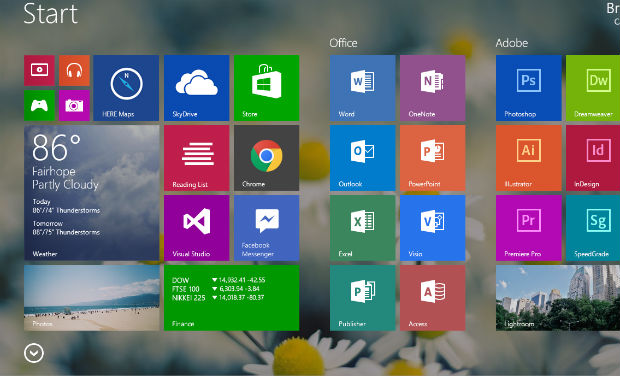Launch the Word tile
The width and height of the screenshot is (620, 376).
tap(363, 88)
